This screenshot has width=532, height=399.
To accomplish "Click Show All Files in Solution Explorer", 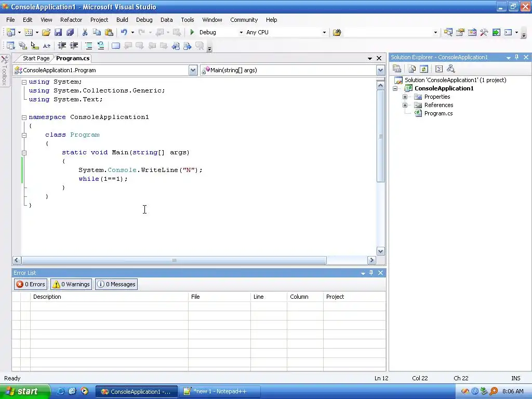I will pyautogui.click(x=412, y=69).
